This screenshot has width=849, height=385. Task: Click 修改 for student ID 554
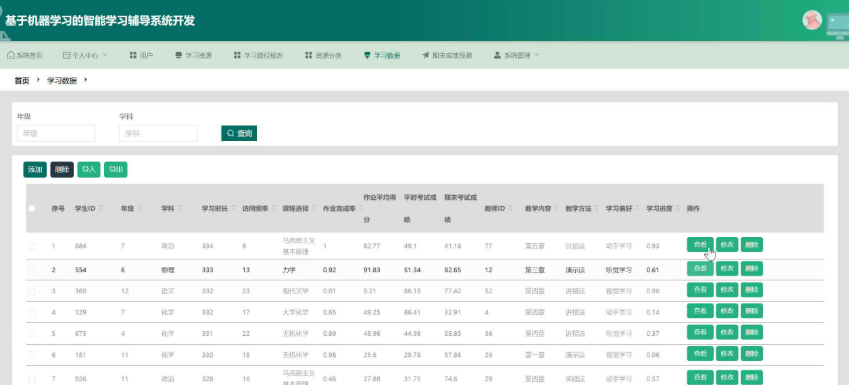(x=727, y=269)
